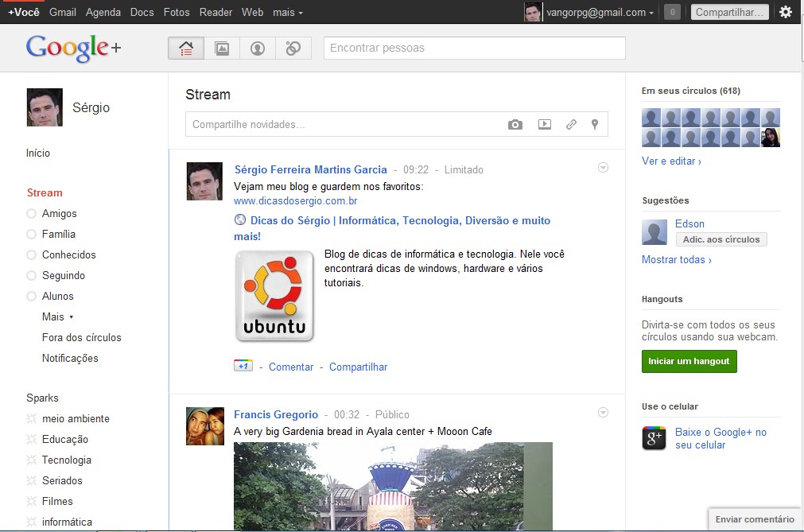Open Reader from the top navigation bar
This screenshot has height=532, width=804.
216,13
